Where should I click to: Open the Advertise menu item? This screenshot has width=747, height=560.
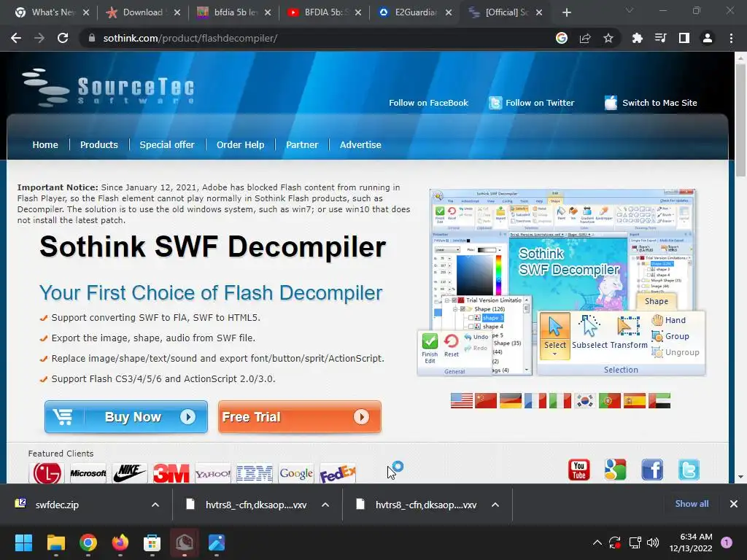click(360, 145)
